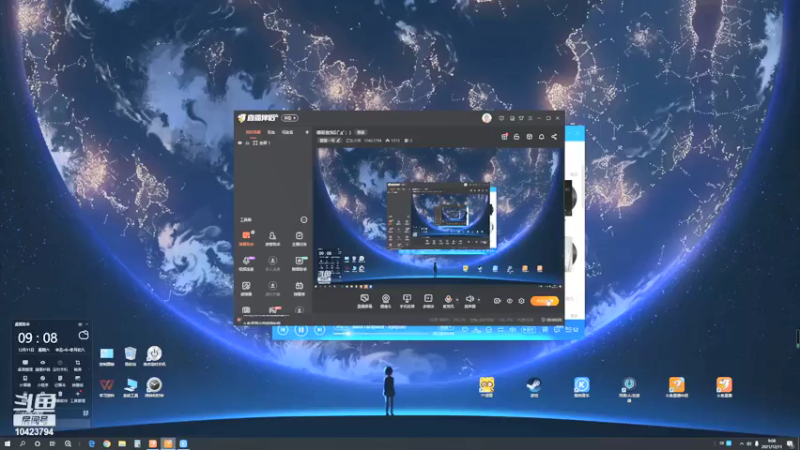Pause playback in the music player
Image resolution: width=800 pixels, height=450 pixels.
point(301,330)
